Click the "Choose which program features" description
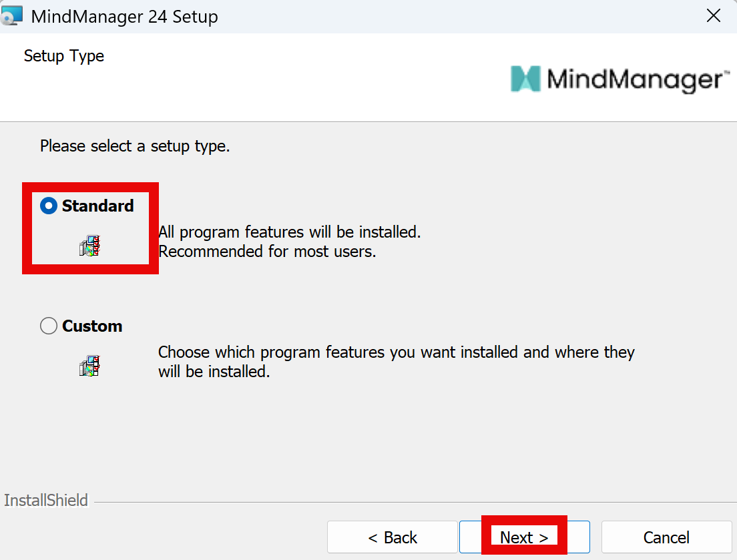This screenshot has height=560, width=737. click(396, 352)
